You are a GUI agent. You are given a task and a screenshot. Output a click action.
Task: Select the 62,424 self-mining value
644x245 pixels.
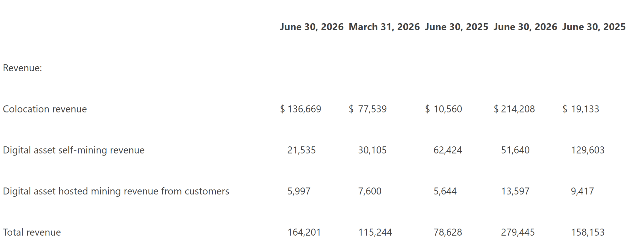(448, 150)
